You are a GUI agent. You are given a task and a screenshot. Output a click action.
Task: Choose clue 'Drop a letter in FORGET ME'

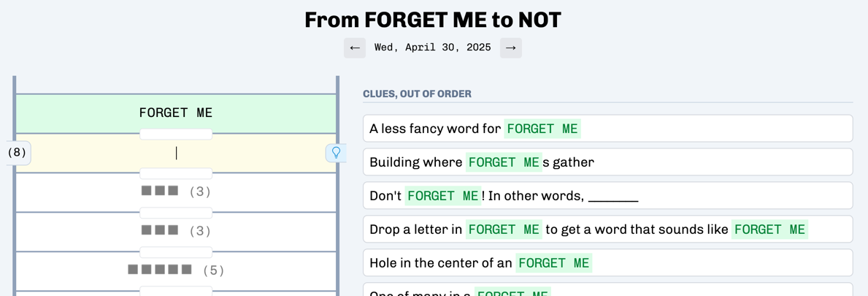coord(608,229)
